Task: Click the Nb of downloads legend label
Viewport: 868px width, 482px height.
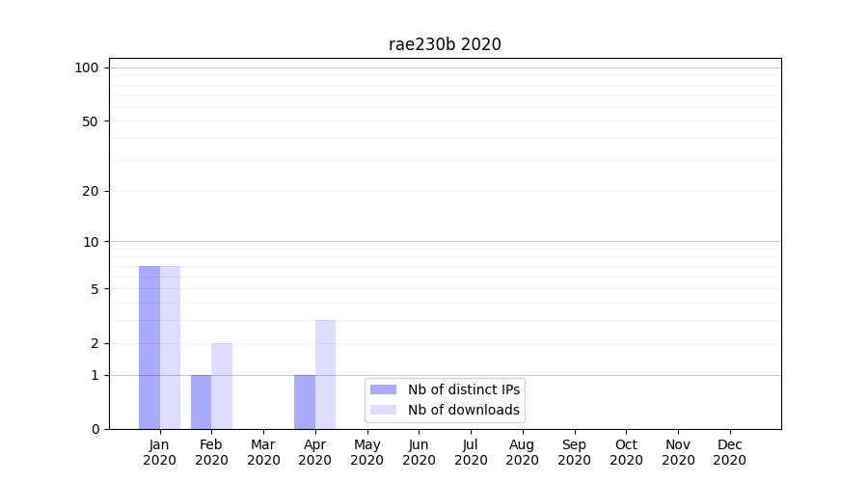Action: (x=464, y=410)
